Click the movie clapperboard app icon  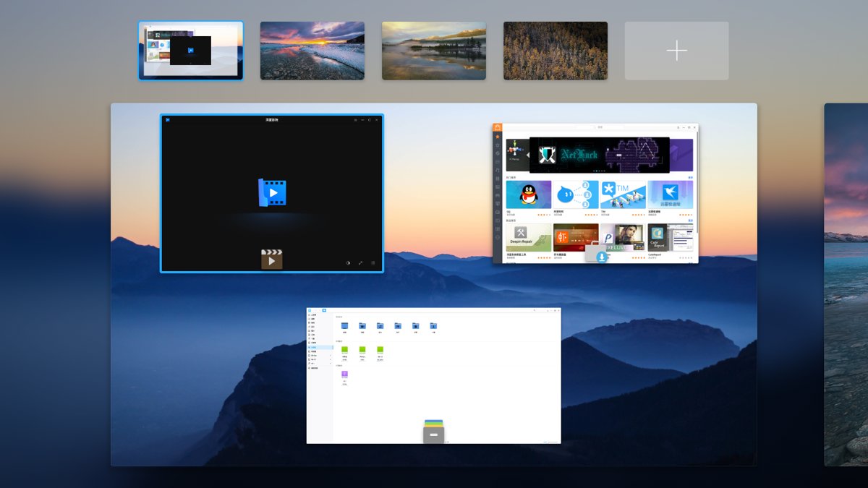[272, 259]
